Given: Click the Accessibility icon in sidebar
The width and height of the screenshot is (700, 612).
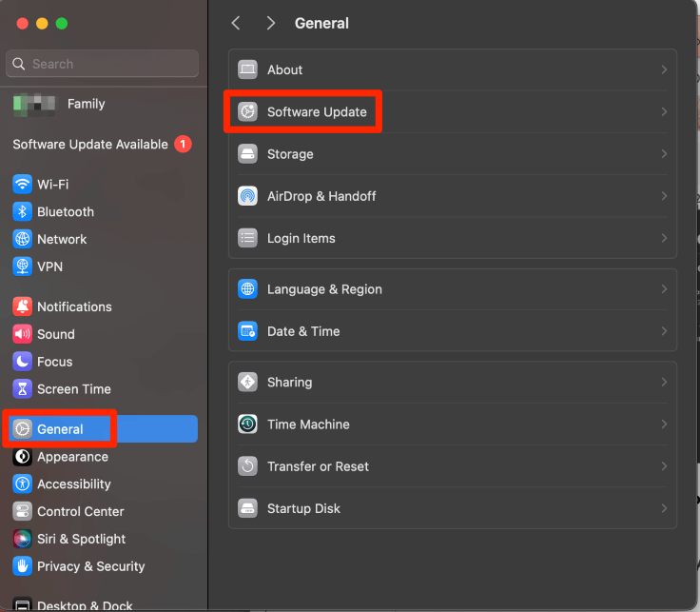Looking at the screenshot, I should [x=22, y=484].
